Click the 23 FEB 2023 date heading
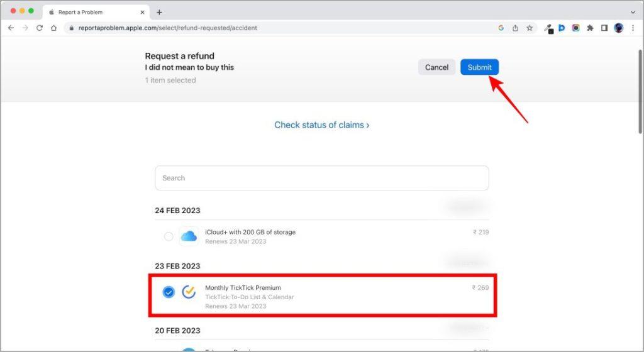Screen dimensions: 644x352 [177, 267]
